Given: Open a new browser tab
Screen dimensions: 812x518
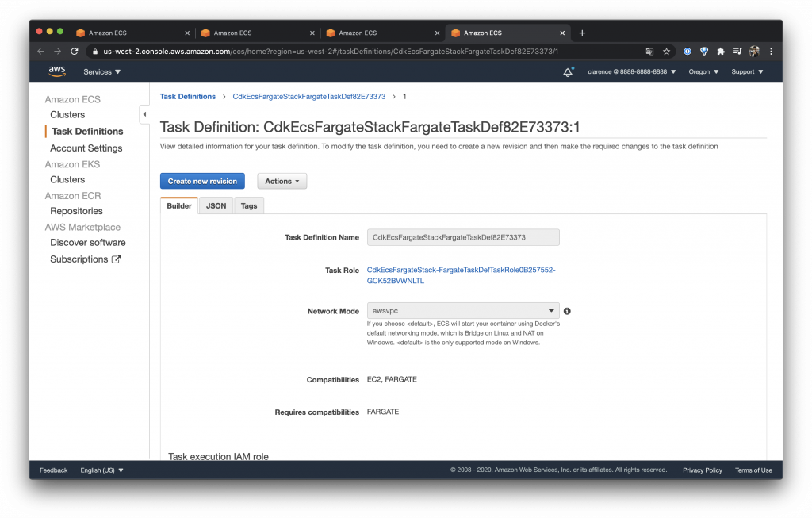Looking at the screenshot, I should pyautogui.click(x=582, y=33).
